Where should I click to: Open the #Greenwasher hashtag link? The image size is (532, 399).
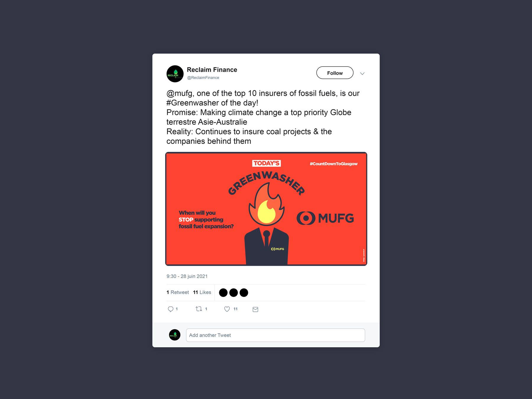(x=193, y=103)
